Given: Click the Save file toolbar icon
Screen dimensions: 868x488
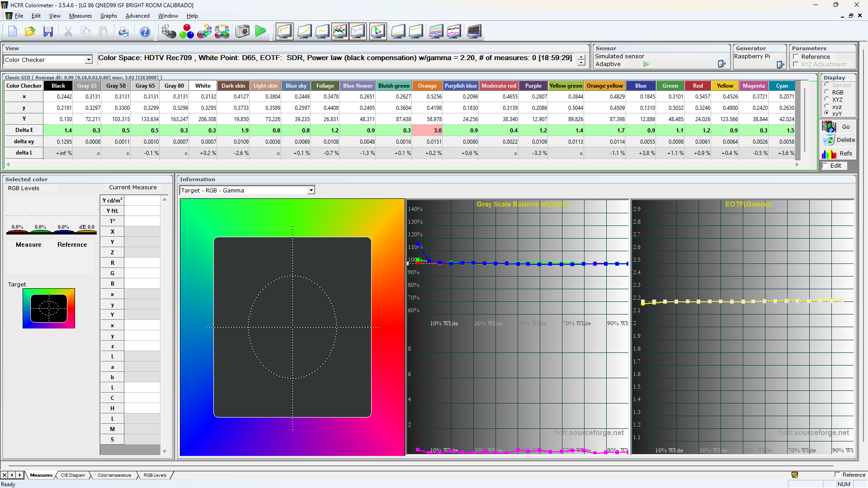Looking at the screenshot, I should pos(48,32).
